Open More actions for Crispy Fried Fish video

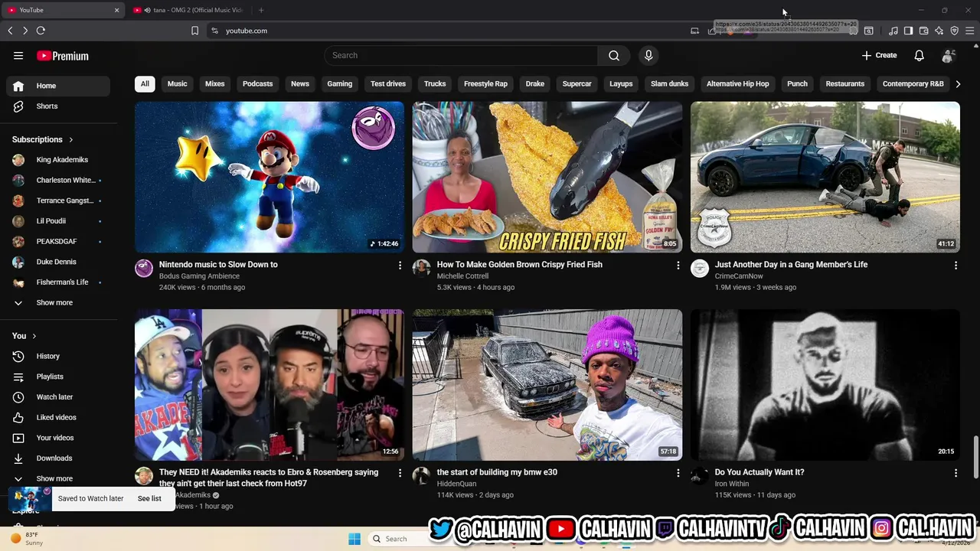pos(678,266)
